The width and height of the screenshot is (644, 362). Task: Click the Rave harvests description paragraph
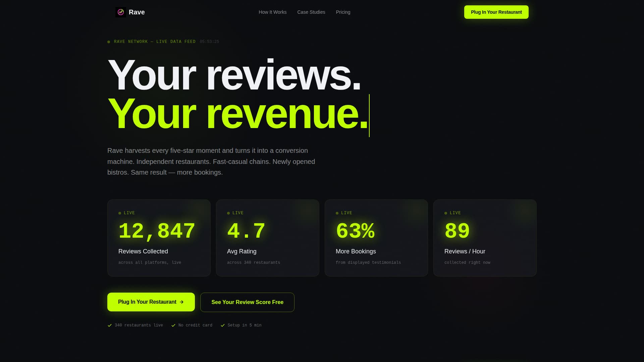coord(211,162)
